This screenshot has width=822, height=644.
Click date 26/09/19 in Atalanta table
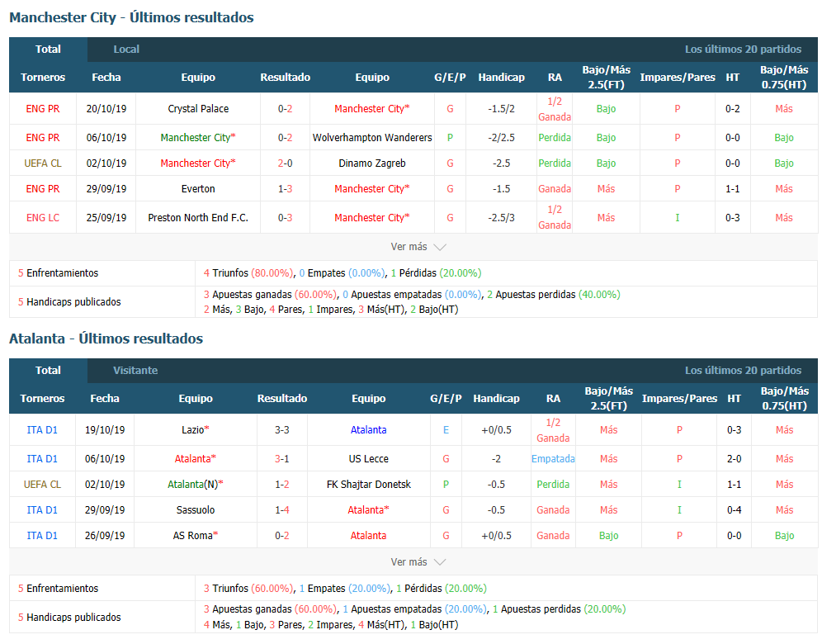[x=105, y=536]
